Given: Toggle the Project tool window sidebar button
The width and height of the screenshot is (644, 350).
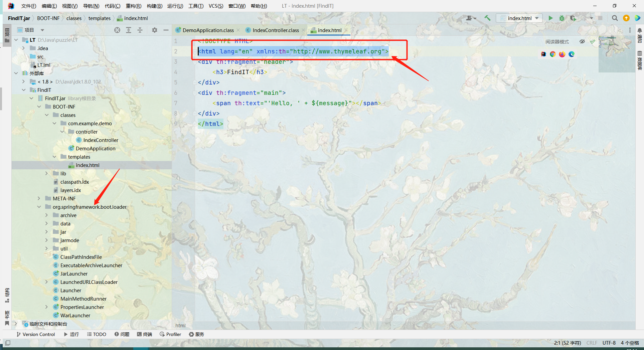Looking at the screenshot, I should pyautogui.click(x=7, y=35).
